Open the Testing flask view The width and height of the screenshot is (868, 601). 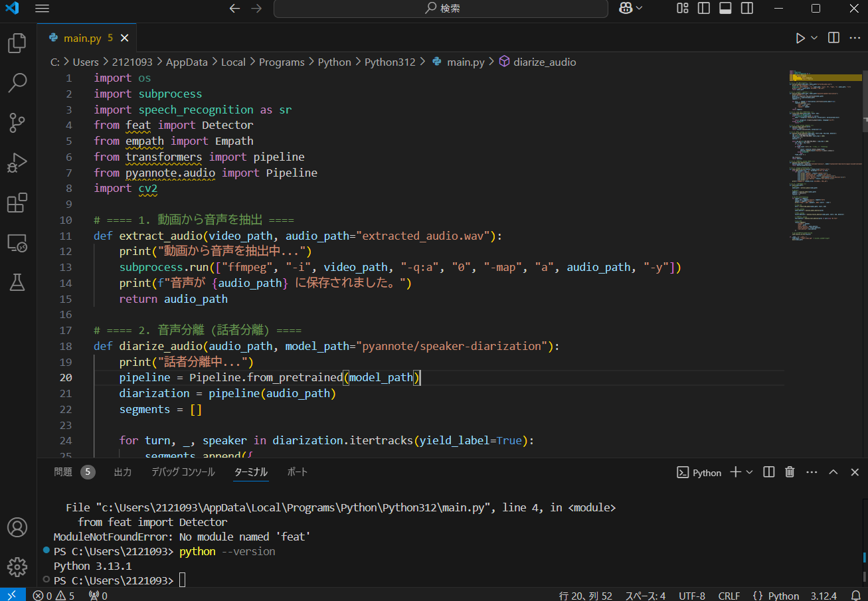[x=17, y=282]
